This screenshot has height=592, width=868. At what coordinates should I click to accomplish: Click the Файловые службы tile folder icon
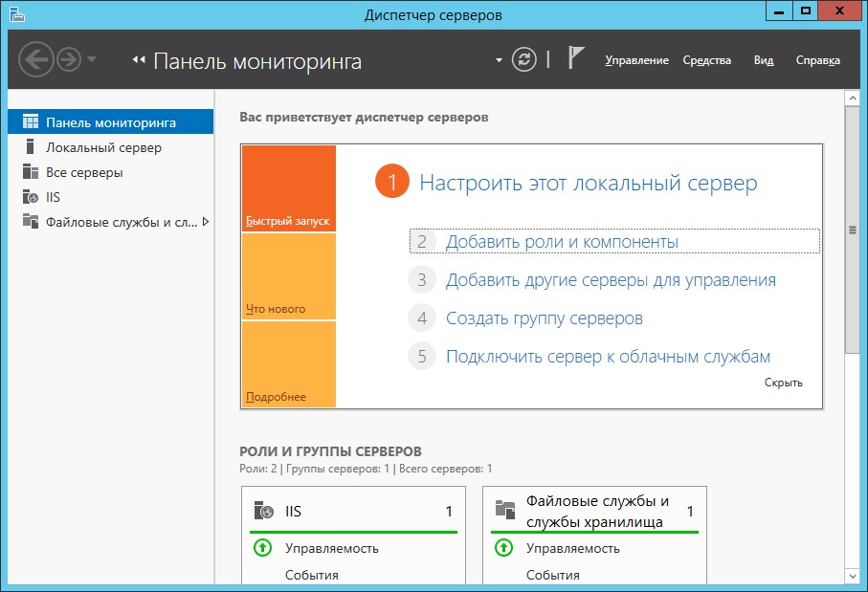[505, 509]
